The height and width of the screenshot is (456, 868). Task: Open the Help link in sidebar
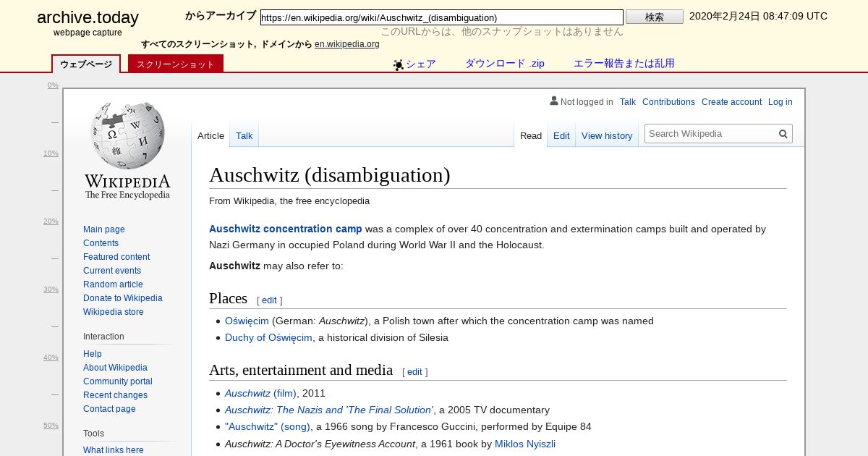[x=93, y=354]
